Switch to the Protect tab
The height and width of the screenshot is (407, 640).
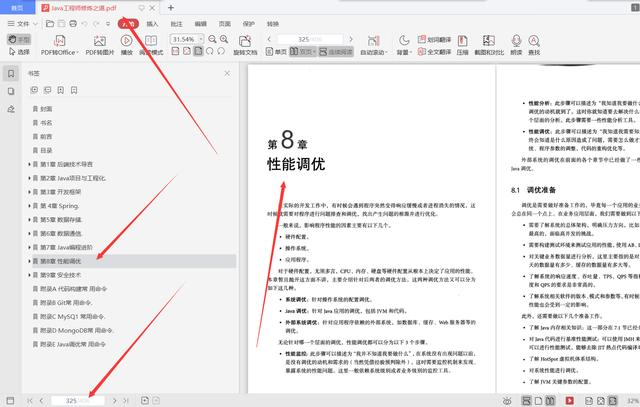(249, 24)
